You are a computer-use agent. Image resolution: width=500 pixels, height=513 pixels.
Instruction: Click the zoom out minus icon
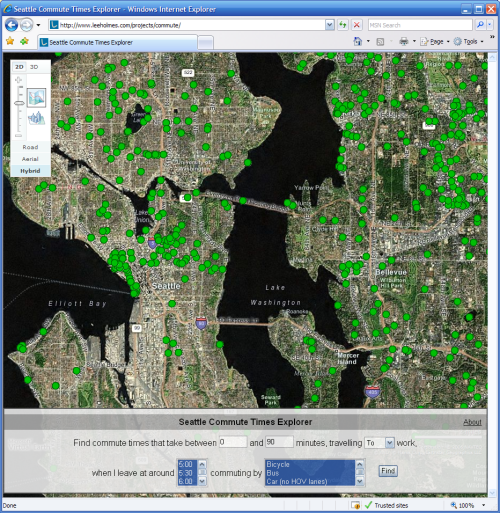(x=19, y=136)
